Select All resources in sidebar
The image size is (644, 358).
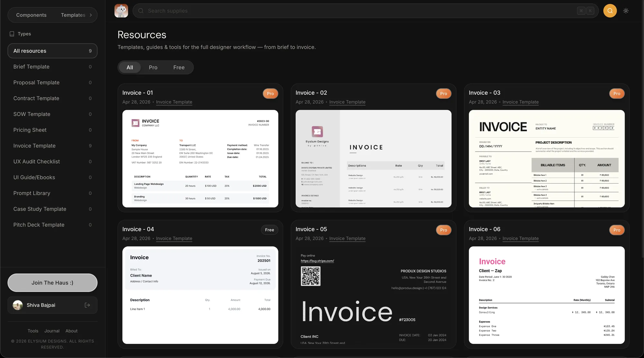52,51
